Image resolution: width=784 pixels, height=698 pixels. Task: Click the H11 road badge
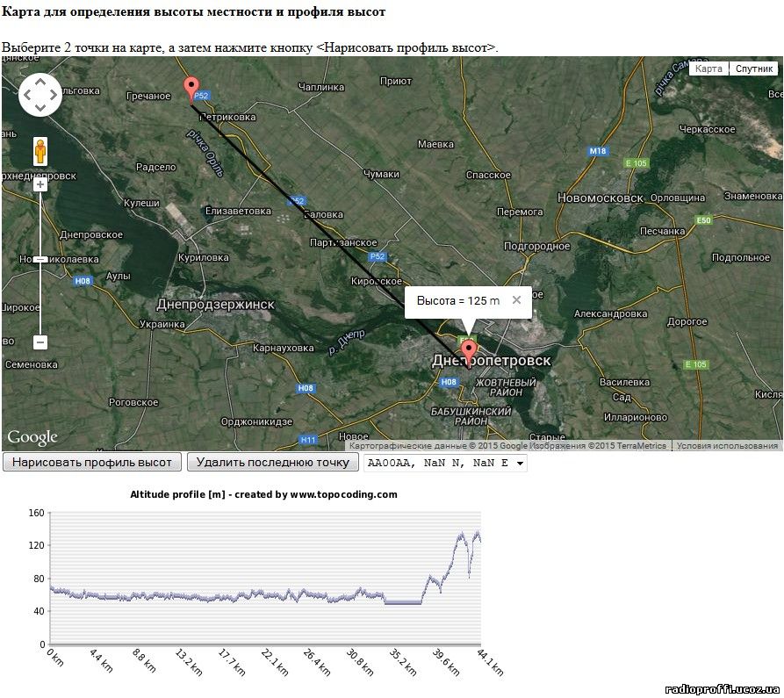pos(308,440)
